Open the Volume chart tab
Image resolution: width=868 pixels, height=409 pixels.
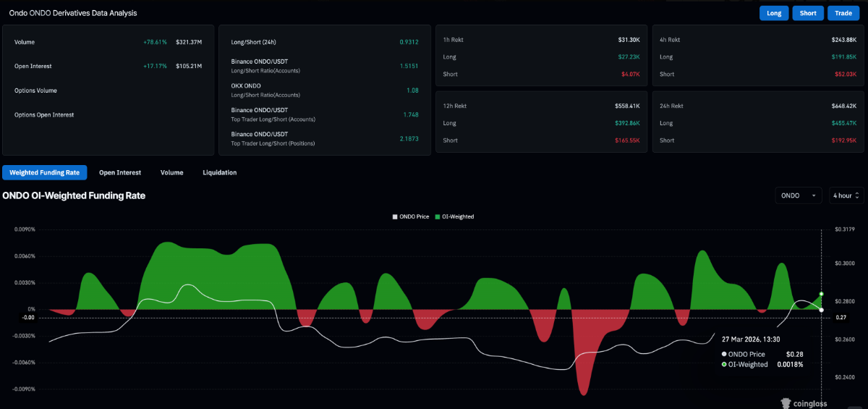[x=171, y=172]
